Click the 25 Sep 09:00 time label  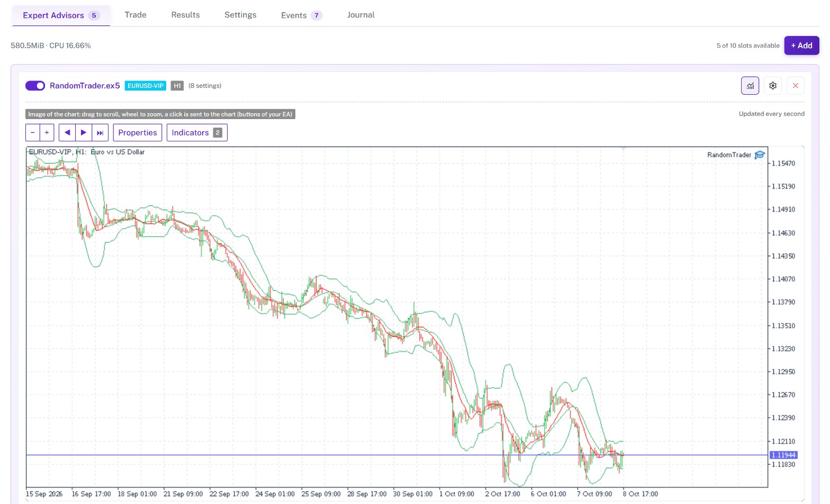pyautogui.click(x=321, y=494)
